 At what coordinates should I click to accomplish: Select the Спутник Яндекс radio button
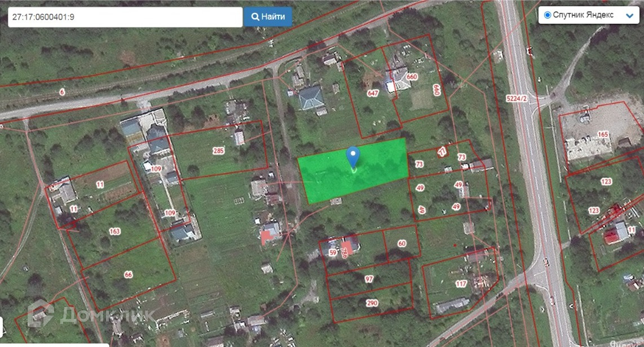coord(547,15)
